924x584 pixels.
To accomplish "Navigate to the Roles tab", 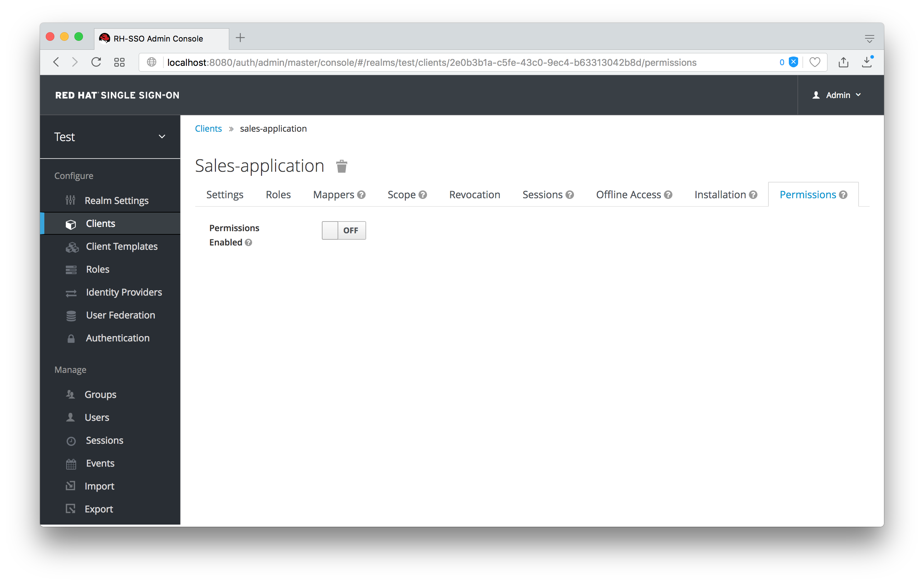I will pyautogui.click(x=277, y=194).
